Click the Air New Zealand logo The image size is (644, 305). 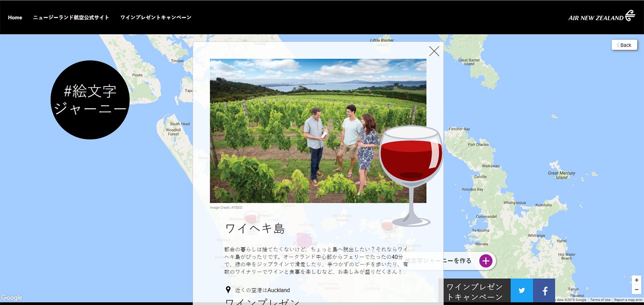coord(602,16)
